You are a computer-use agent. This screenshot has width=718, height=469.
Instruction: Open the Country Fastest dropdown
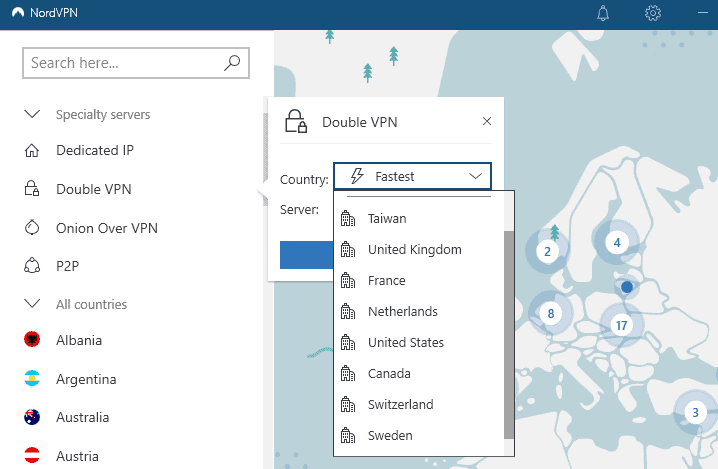[x=412, y=177]
